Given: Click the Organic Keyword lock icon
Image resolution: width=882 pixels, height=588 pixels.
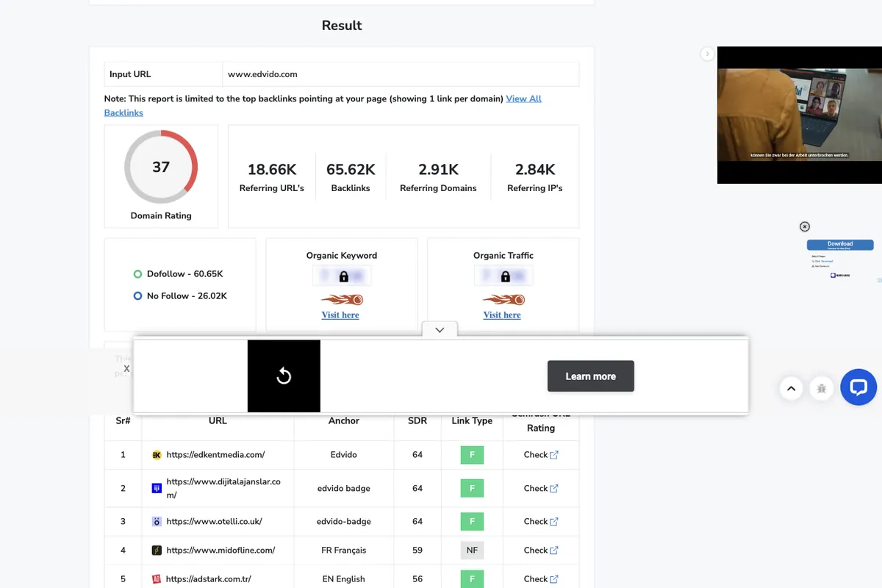Looking at the screenshot, I should pos(343,277).
